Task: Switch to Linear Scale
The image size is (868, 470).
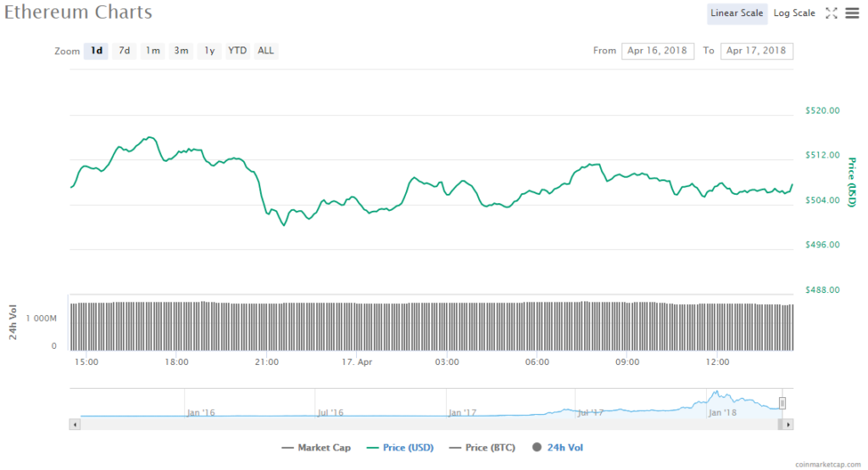Action: pyautogui.click(x=737, y=13)
